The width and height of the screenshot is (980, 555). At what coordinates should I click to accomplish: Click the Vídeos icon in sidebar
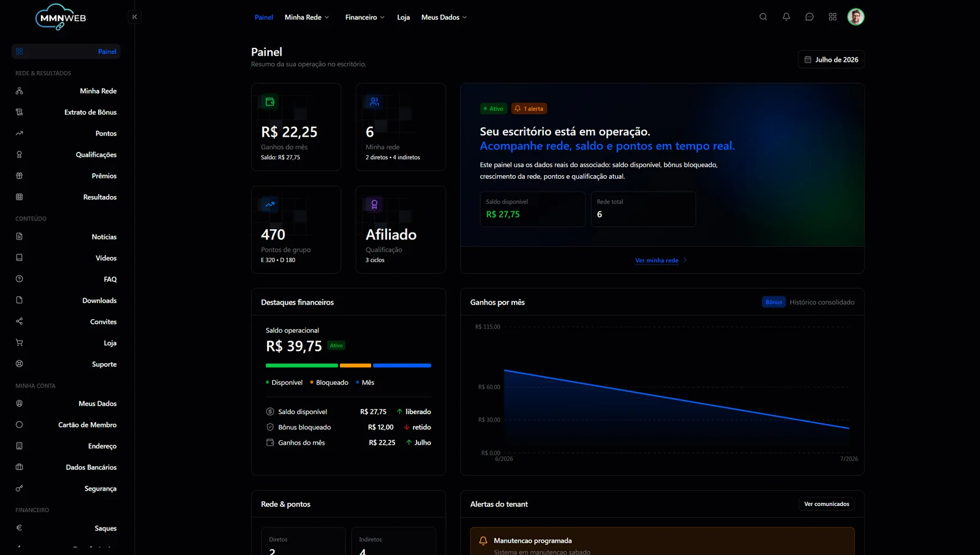point(20,258)
